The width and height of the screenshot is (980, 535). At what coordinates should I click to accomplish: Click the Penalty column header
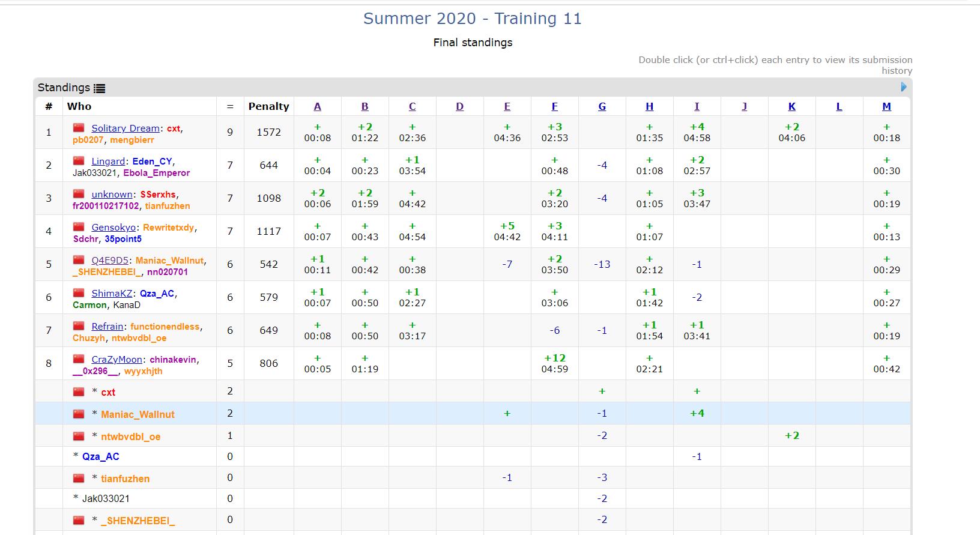[268, 106]
